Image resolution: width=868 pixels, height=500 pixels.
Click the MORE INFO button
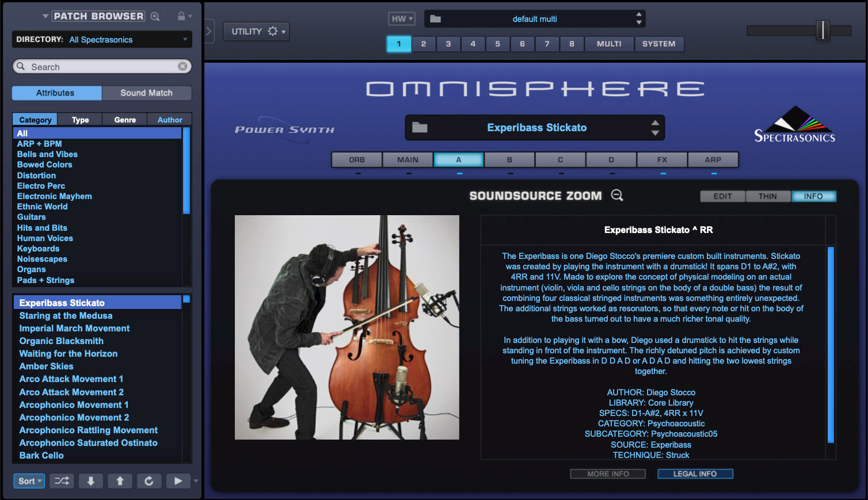tap(608, 474)
